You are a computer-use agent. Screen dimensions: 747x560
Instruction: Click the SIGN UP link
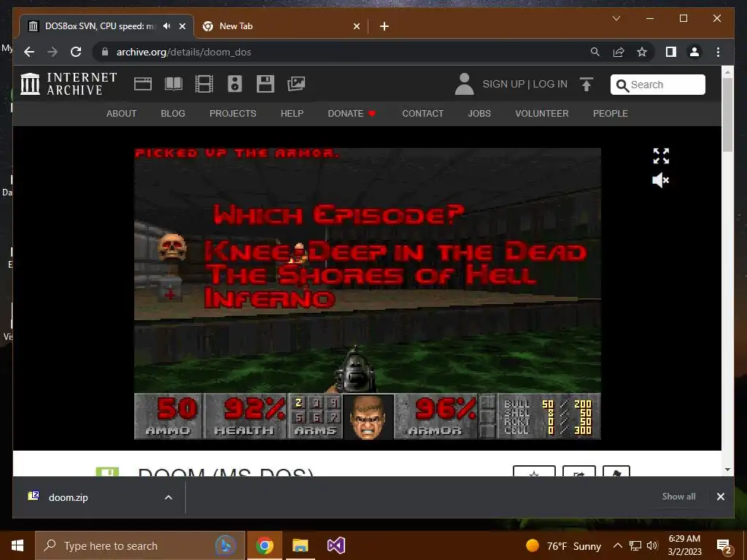tap(503, 85)
